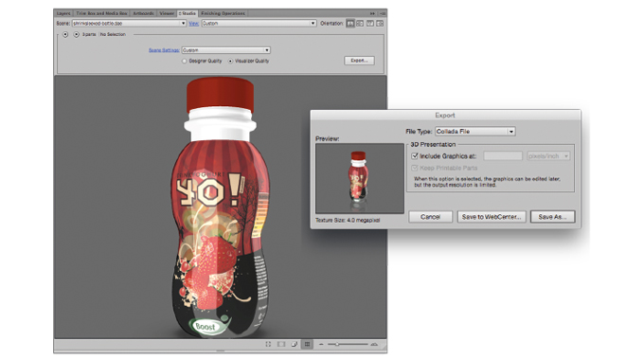The height and width of the screenshot is (360, 644).
Task: Click the Include Graphics resolution field
Action: tap(503, 156)
